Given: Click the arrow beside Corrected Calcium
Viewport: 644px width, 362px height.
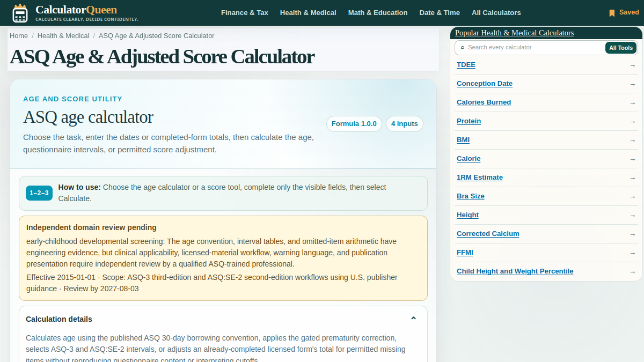Looking at the screenshot, I should 633,234.
